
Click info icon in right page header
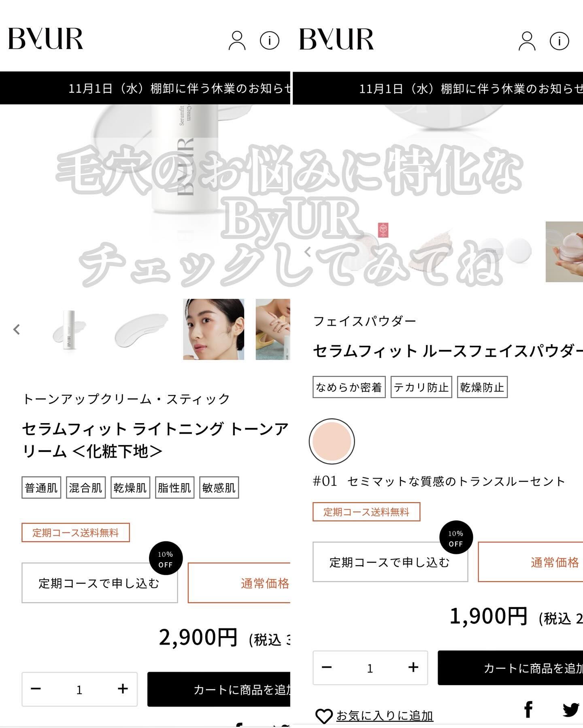coord(560,40)
